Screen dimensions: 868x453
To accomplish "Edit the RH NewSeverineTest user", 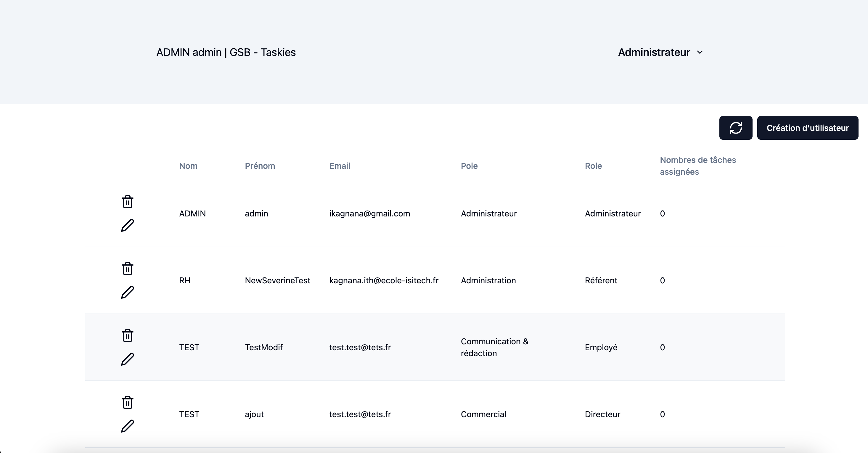I will (x=127, y=292).
